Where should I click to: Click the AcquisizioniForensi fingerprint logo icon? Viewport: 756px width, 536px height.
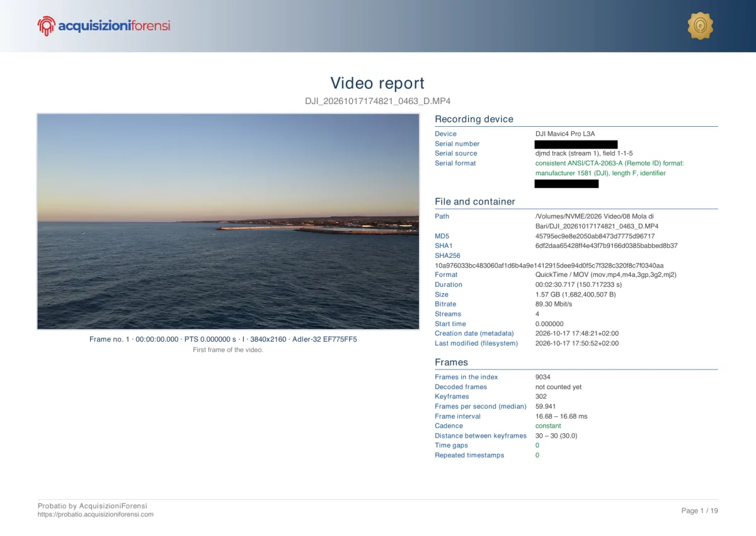(47, 26)
